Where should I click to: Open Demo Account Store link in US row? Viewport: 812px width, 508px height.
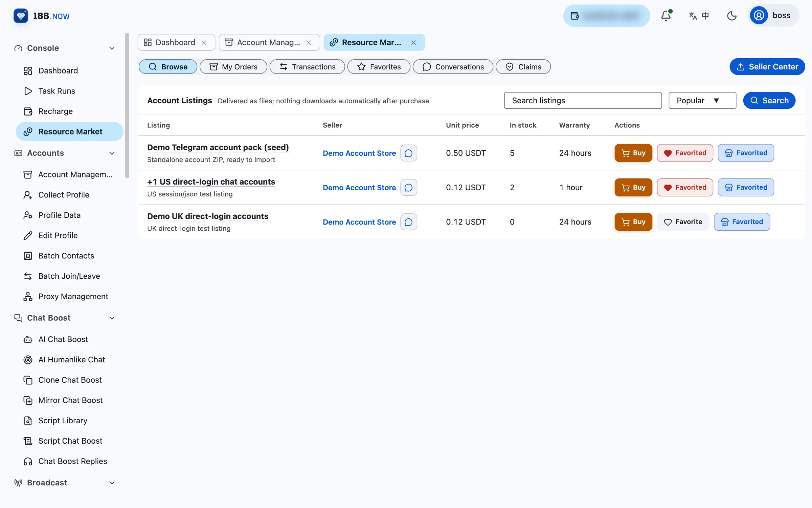click(x=359, y=188)
